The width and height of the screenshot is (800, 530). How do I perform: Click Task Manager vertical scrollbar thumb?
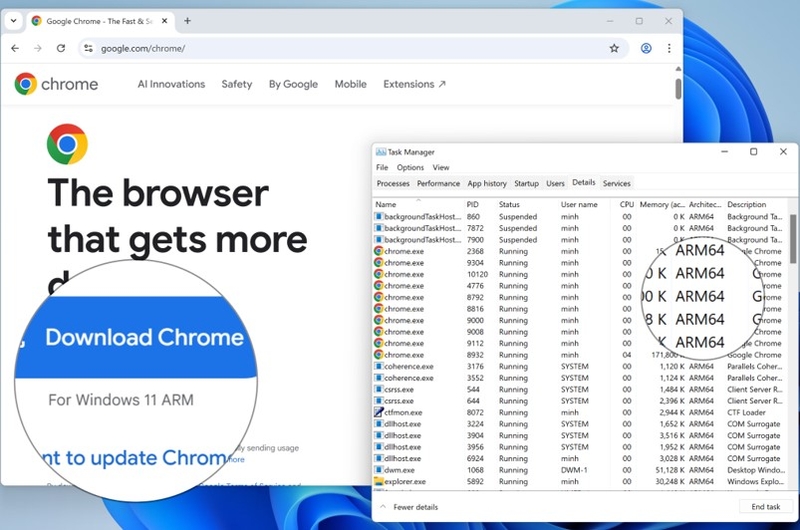point(793,239)
